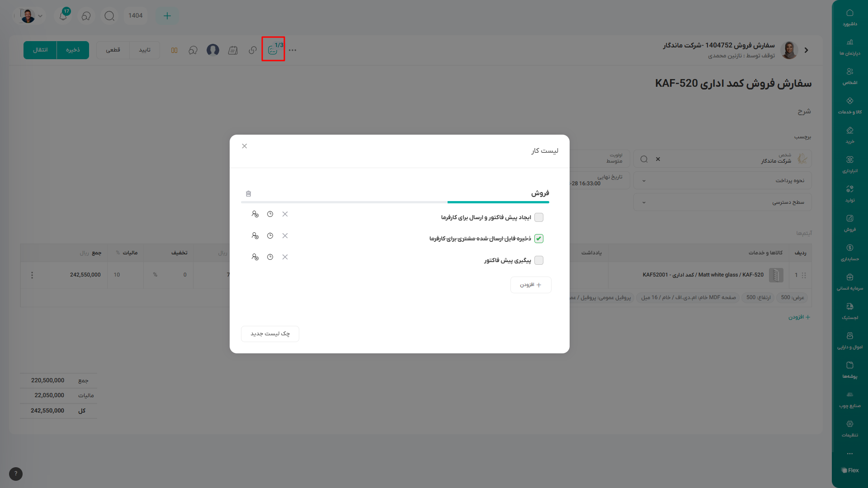Set due time for پیگیری پیش فاکتور

(x=270, y=257)
